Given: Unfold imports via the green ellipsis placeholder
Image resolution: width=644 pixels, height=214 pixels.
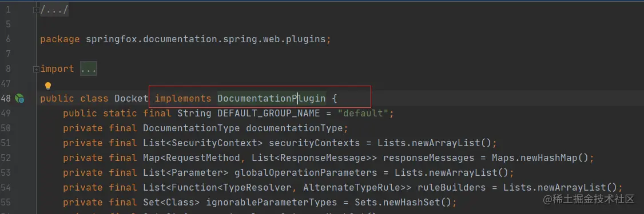Looking at the screenshot, I should [x=88, y=69].
